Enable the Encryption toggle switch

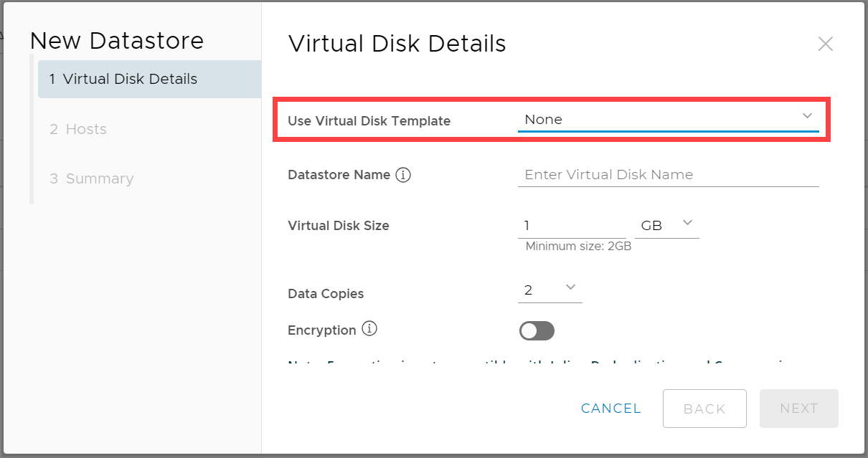(537, 330)
